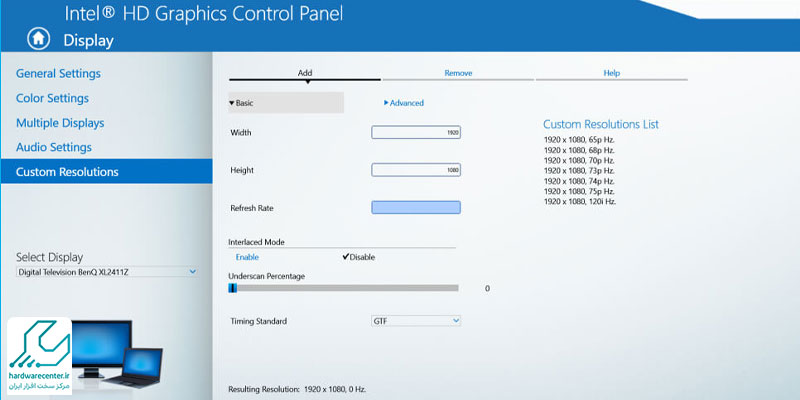Select Disable for Interlaced Mode
This screenshot has height=400, width=800.
[359, 257]
